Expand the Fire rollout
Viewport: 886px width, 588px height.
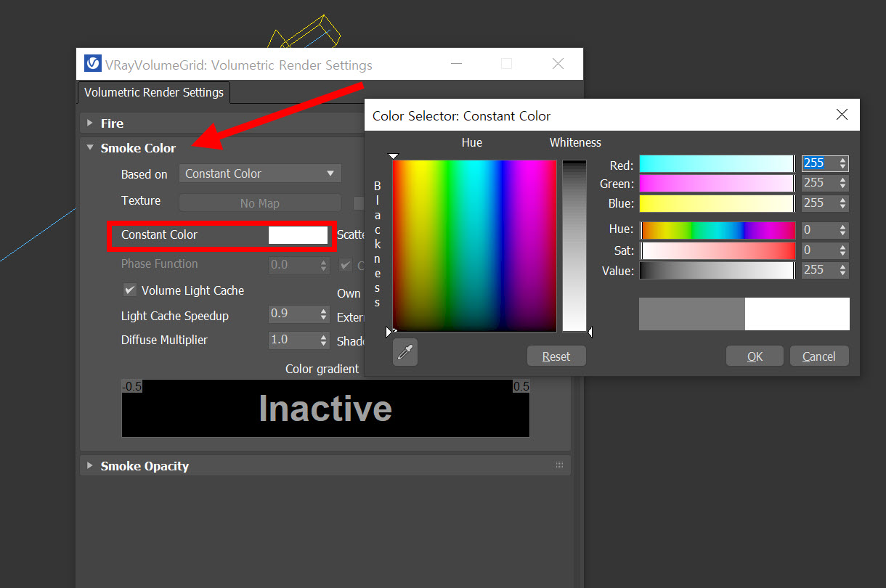(x=90, y=123)
